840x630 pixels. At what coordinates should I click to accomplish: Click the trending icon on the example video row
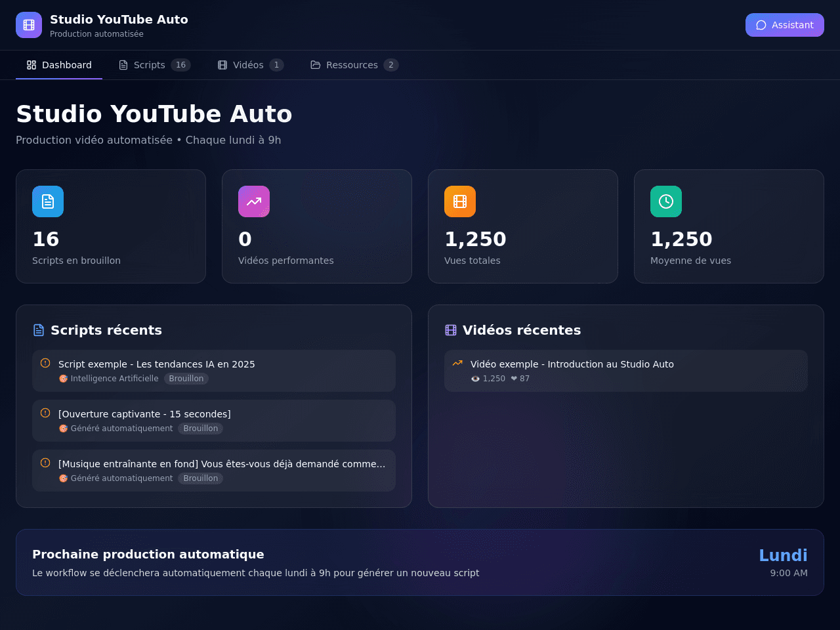(x=457, y=363)
